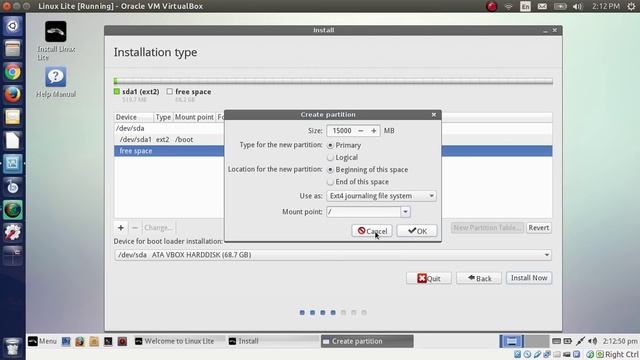Open the blank document icon in dock
This screenshot has width=640, height=360.
pos(13,140)
